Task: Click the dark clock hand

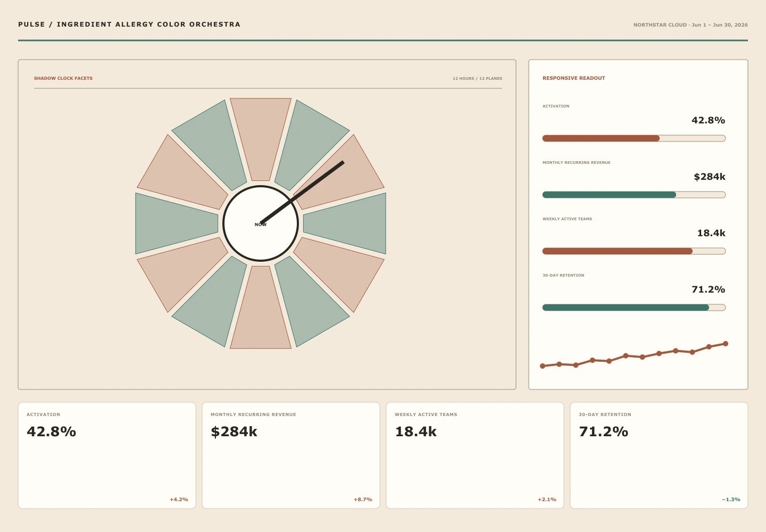Action: pos(302,193)
